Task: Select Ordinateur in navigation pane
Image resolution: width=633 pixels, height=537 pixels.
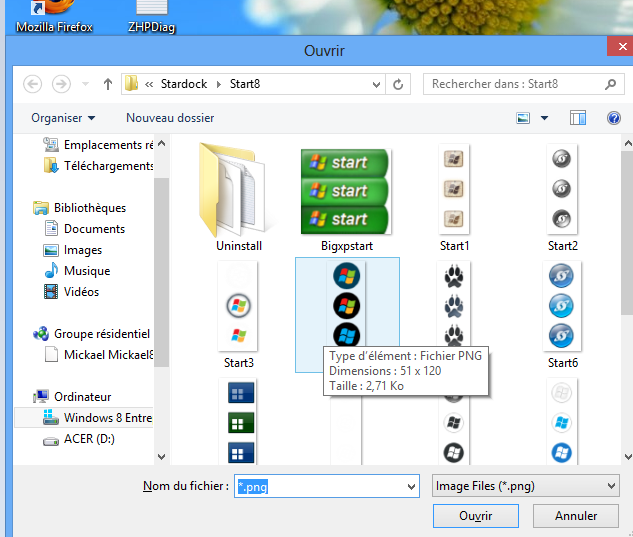Action: [73, 397]
